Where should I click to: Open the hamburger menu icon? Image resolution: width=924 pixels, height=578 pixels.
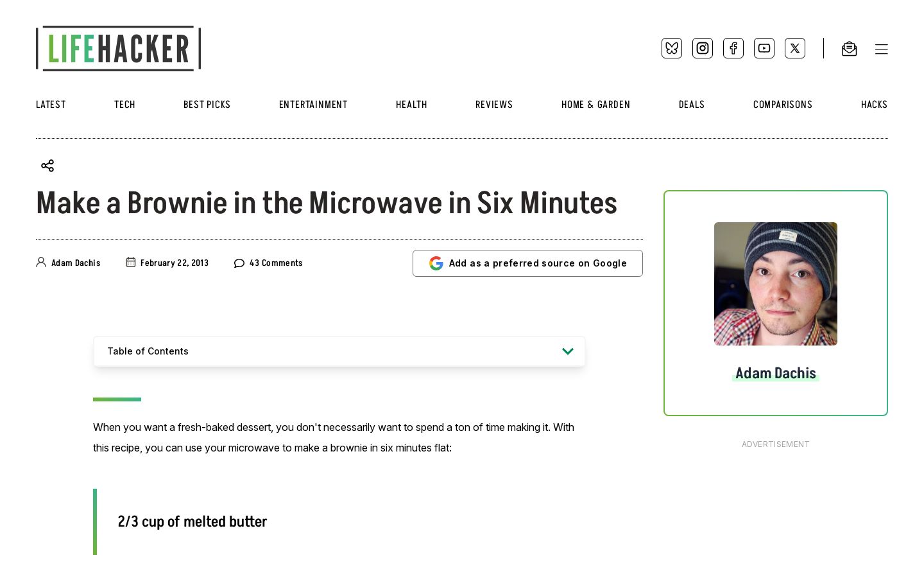point(882,49)
